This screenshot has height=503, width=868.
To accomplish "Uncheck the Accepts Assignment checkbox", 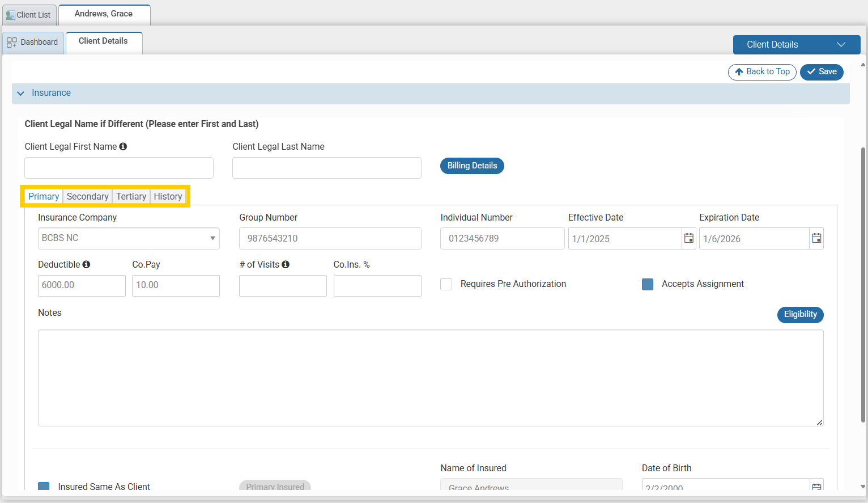I will point(648,284).
